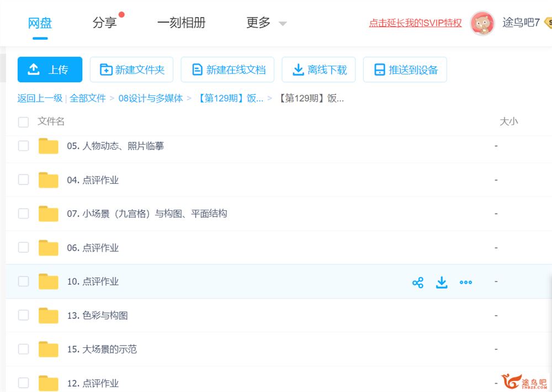Open the 一刻相册 tab

click(x=181, y=23)
